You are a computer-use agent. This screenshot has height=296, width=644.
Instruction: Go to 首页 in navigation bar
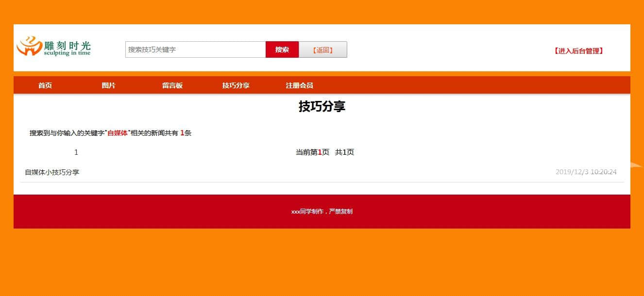(45, 85)
